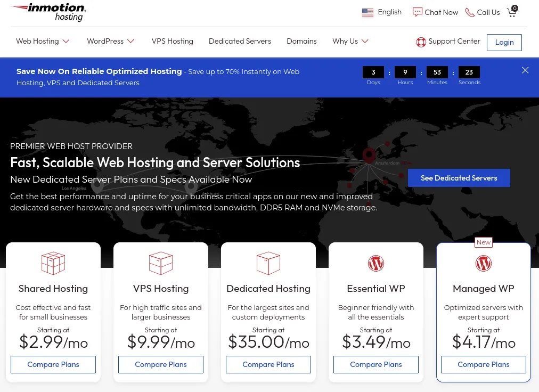Click the US flag language icon

click(367, 12)
